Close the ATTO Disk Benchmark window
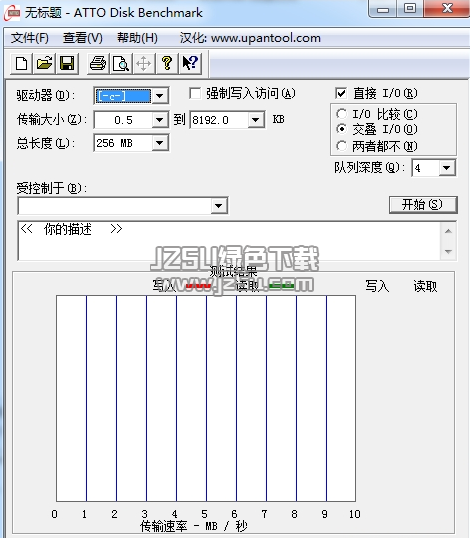 click(447, 9)
